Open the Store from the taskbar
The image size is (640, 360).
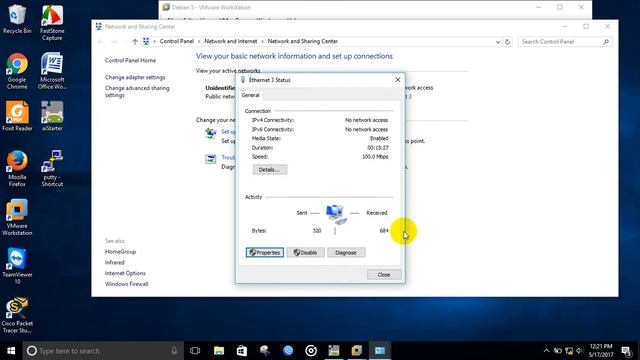[x=242, y=351]
